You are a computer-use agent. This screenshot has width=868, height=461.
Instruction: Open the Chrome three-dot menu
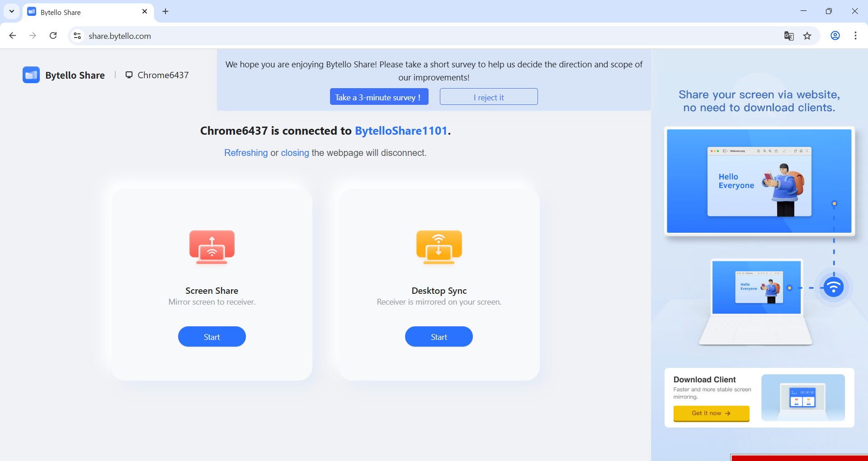pos(855,36)
